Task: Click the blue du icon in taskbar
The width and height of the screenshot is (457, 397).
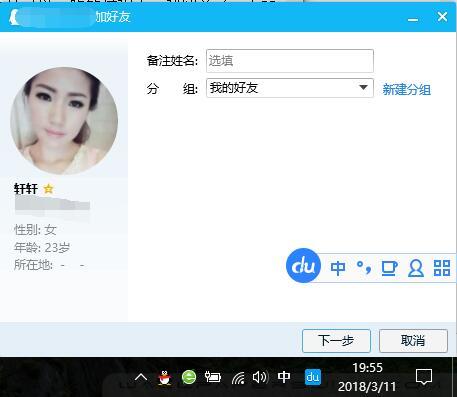Action: pos(313,377)
